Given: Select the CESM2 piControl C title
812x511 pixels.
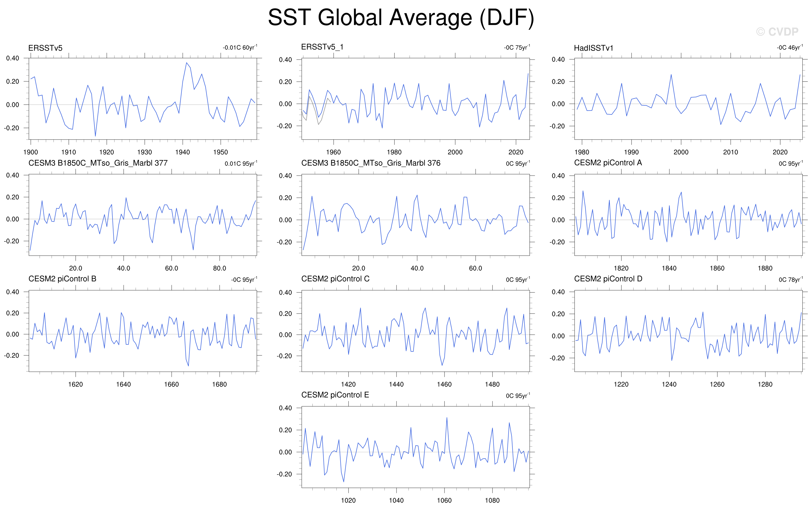Looking at the screenshot, I should coord(335,279).
